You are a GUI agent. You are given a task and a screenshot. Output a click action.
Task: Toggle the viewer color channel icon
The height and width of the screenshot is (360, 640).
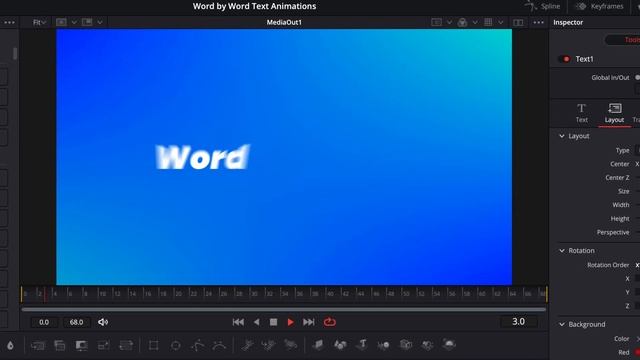click(462, 22)
